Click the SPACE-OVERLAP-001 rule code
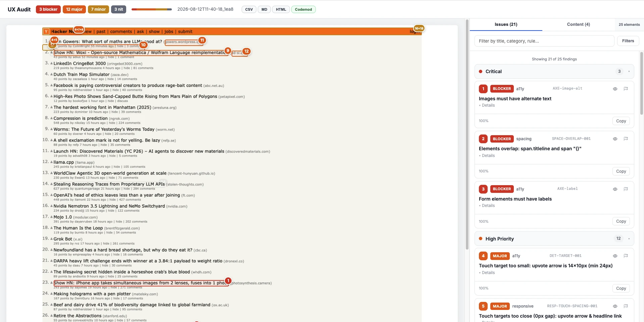Screen dimensions: 644x322 click(571, 139)
